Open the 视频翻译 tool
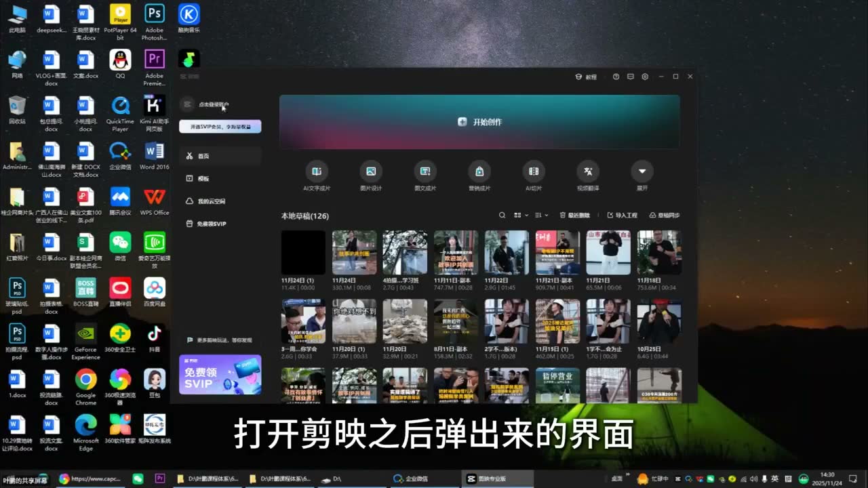The height and width of the screenshot is (488, 868). pyautogui.click(x=588, y=176)
